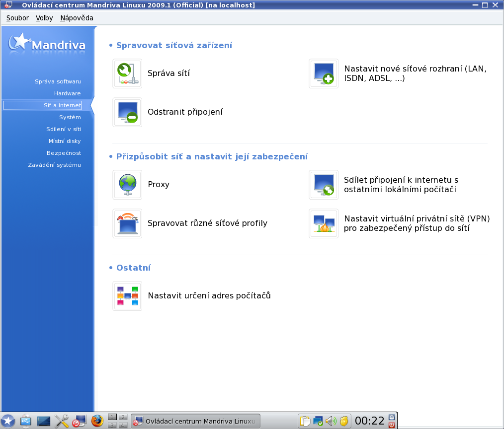Select Hardware category in sidebar

tap(67, 93)
